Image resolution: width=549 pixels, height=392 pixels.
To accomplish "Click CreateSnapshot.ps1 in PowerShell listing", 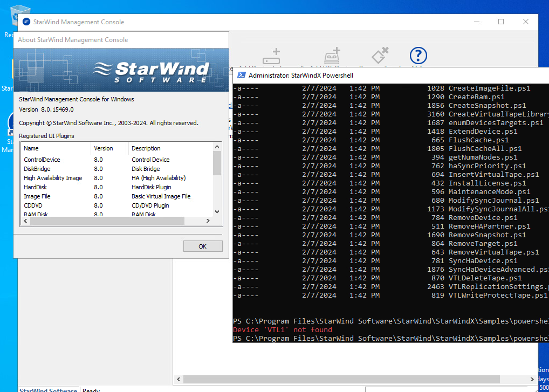I will 488,105.
